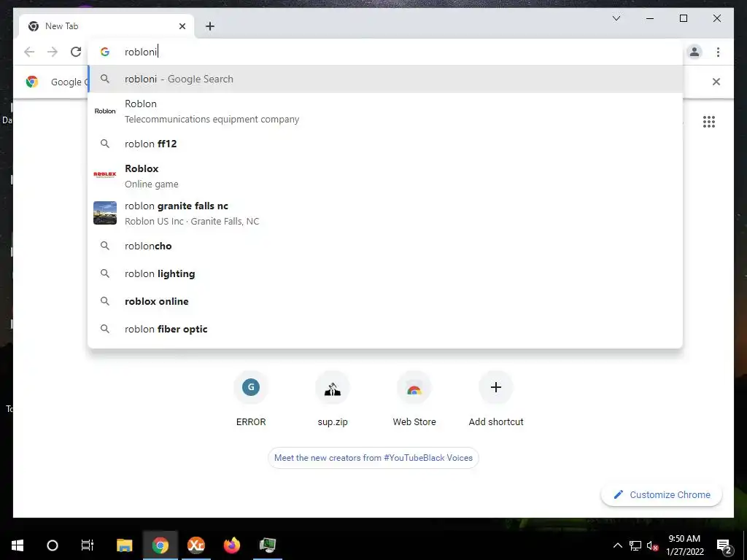The width and height of the screenshot is (747, 560).
Task: Open a new tab with the plus button
Action: 210,26
